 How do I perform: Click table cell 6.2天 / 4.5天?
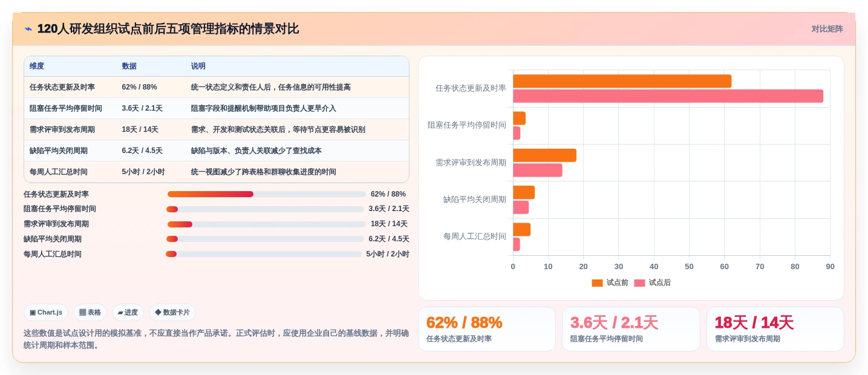(142, 151)
